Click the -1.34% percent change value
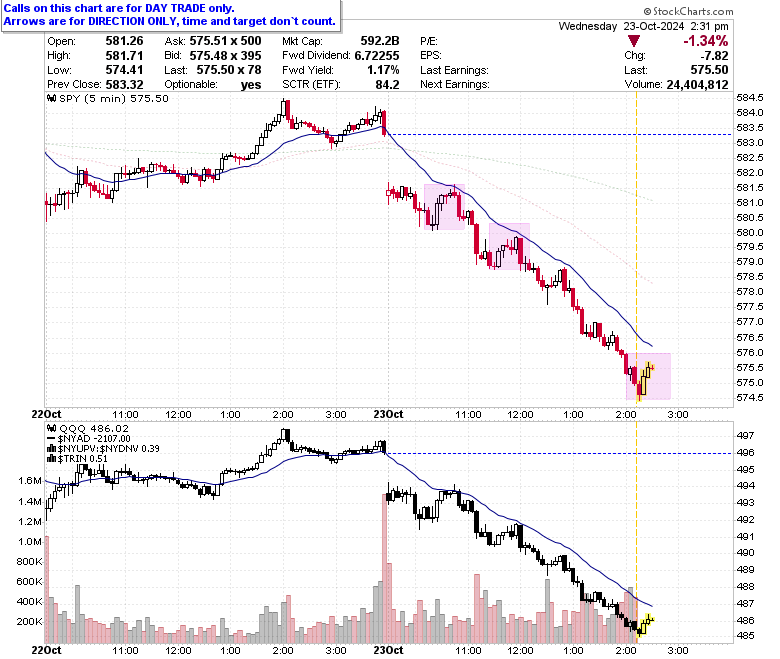This screenshot has width=780, height=659. 705,41
